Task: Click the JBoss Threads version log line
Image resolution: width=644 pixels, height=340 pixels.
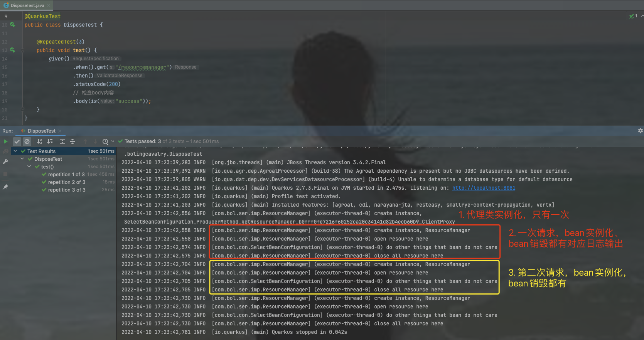Action: tap(254, 162)
